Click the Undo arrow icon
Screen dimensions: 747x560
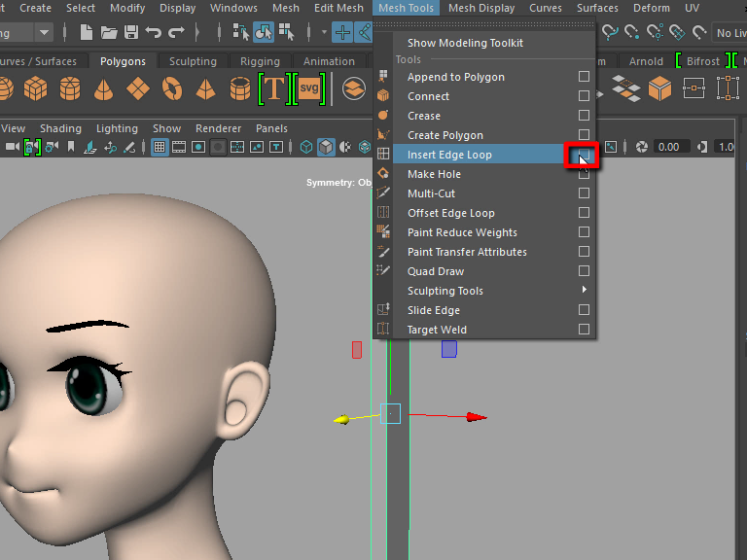[154, 32]
